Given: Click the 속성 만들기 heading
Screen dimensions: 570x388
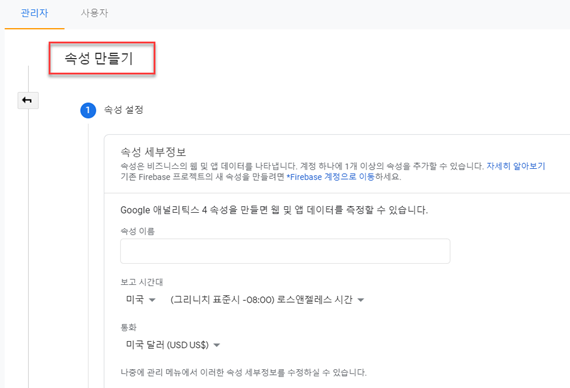Looking at the screenshot, I should pyautogui.click(x=99, y=59).
